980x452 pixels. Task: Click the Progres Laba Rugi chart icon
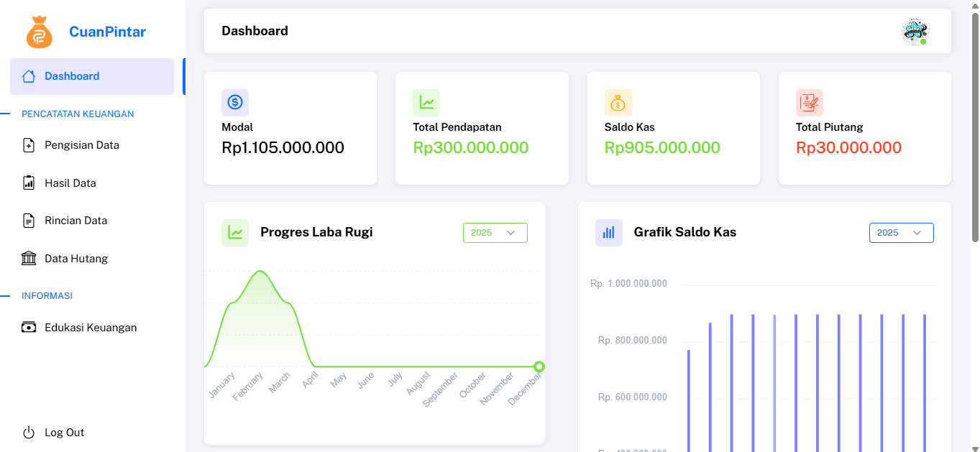tap(235, 232)
